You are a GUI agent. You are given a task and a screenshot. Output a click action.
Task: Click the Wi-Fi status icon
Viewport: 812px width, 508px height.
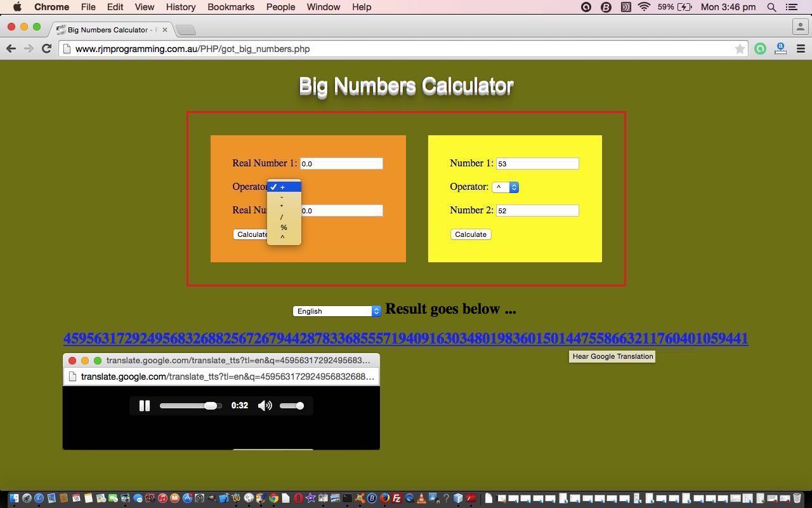pos(644,7)
